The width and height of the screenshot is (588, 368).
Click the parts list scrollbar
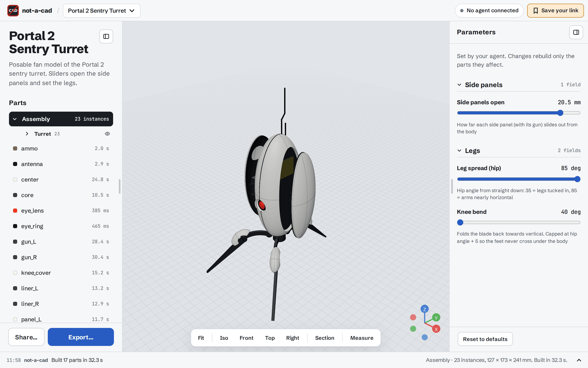[x=120, y=186]
